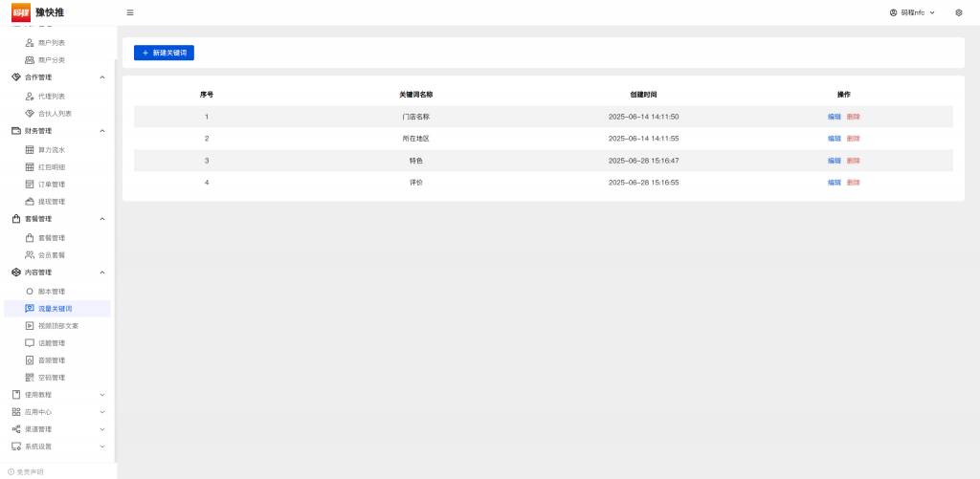Toggle the sidebar collapse hamburger icon
The image size is (980, 479).
[130, 12]
